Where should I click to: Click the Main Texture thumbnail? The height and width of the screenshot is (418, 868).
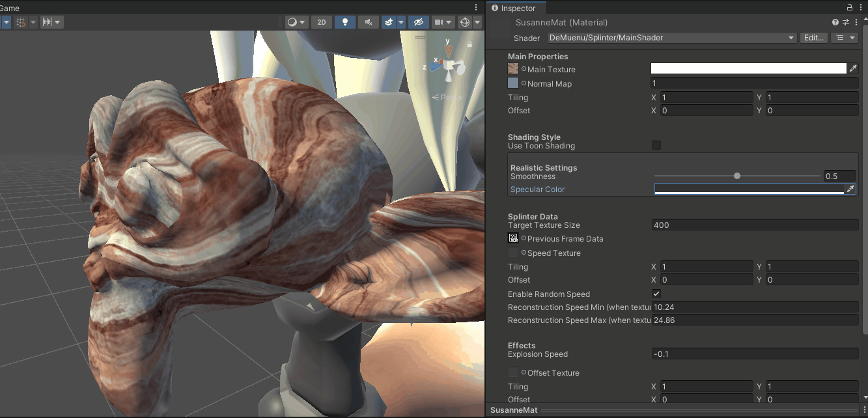[513, 68]
